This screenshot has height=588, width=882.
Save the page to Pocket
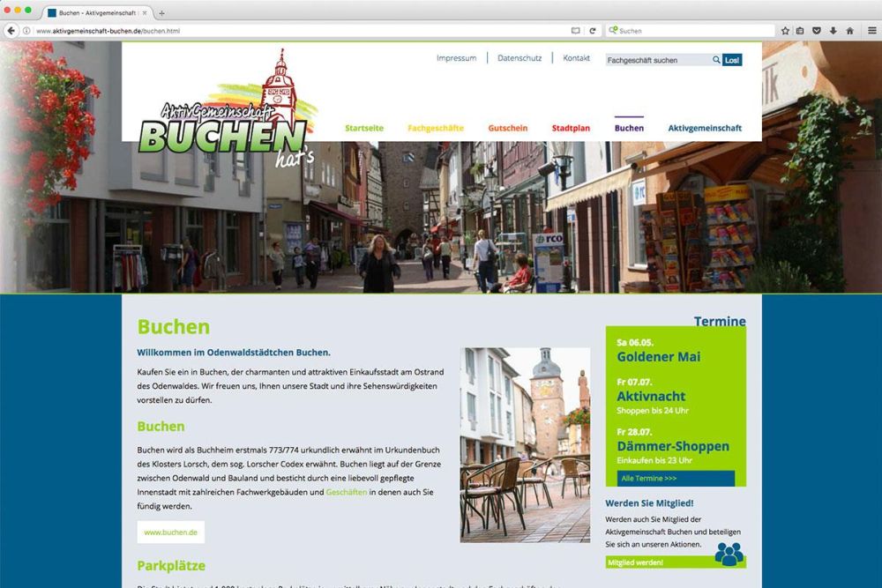click(x=817, y=30)
